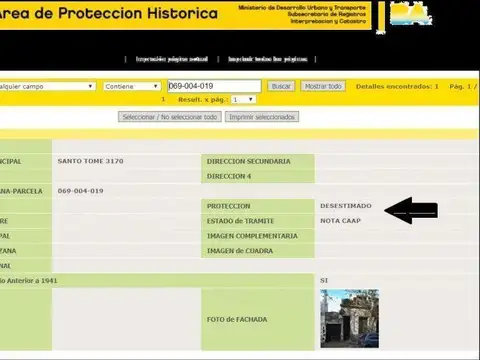Click Imprimir seleccionados button
Screen dimensions: 480x360
262,117
